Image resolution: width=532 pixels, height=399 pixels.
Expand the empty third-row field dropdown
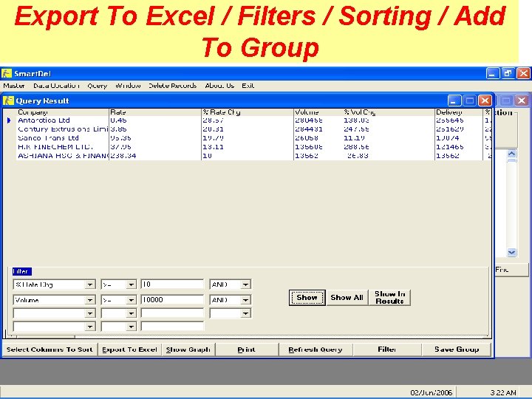90,313
